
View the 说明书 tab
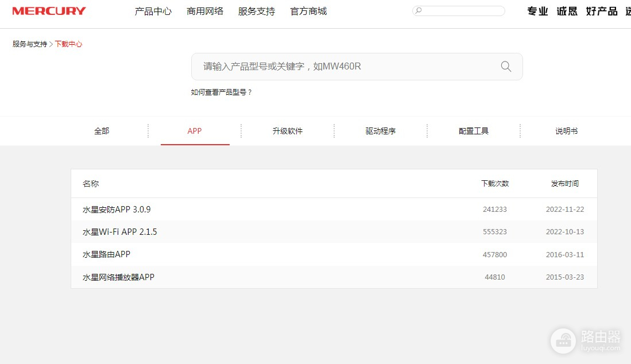[x=566, y=131]
